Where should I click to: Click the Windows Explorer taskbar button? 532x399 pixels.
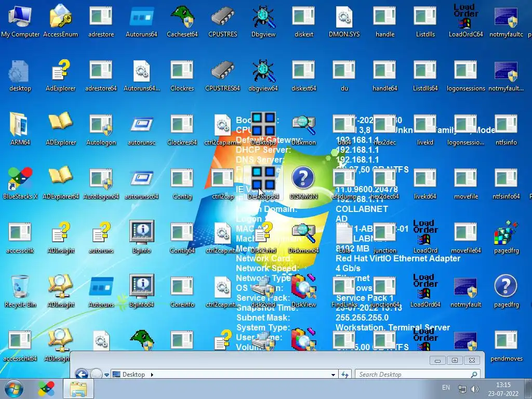coord(78,389)
